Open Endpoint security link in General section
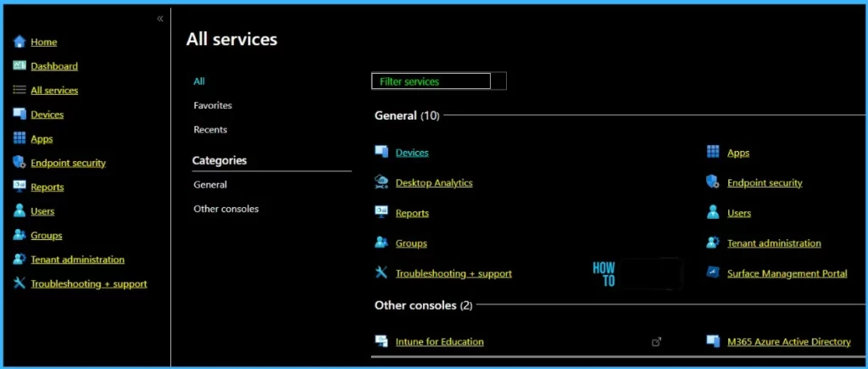This screenshot has width=868, height=369. click(x=765, y=182)
